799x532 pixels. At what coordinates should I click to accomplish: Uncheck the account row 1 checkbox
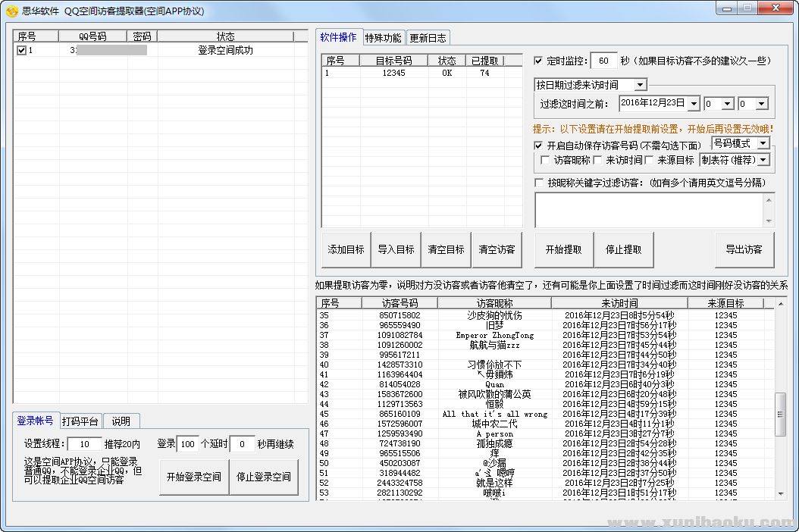21,51
